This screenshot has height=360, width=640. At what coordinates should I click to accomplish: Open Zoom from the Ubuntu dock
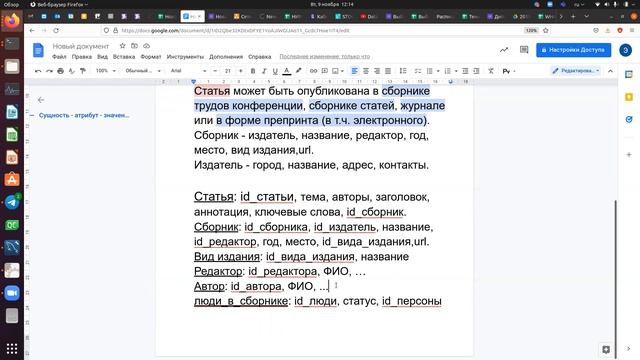[12, 293]
